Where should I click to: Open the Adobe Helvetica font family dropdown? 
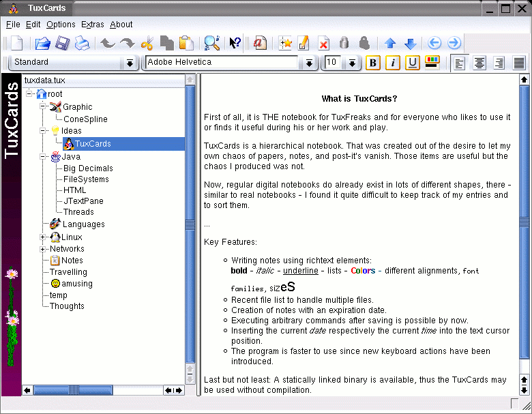(x=309, y=63)
